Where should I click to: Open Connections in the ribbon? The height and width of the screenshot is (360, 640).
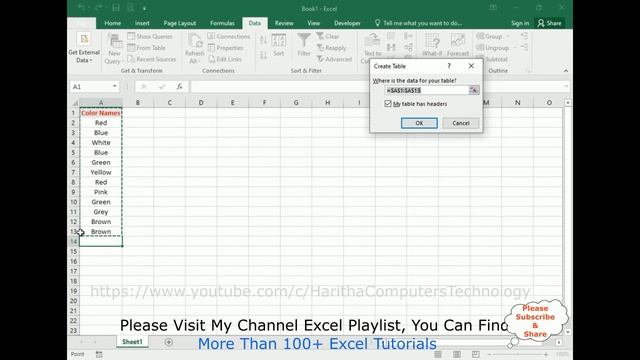tap(229, 36)
